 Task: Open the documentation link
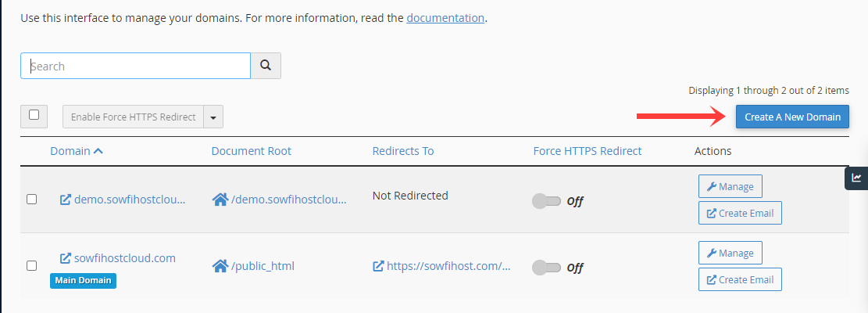(445, 18)
